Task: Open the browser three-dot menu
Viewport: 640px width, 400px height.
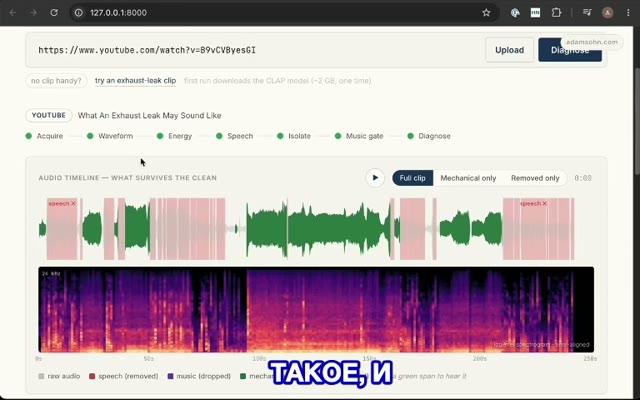Action: coord(628,13)
